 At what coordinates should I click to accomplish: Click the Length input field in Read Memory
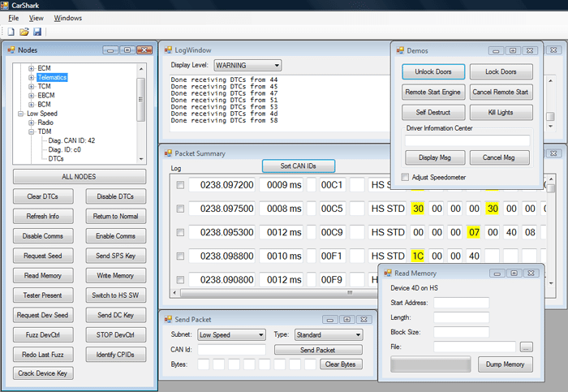pyautogui.click(x=461, y=317)
